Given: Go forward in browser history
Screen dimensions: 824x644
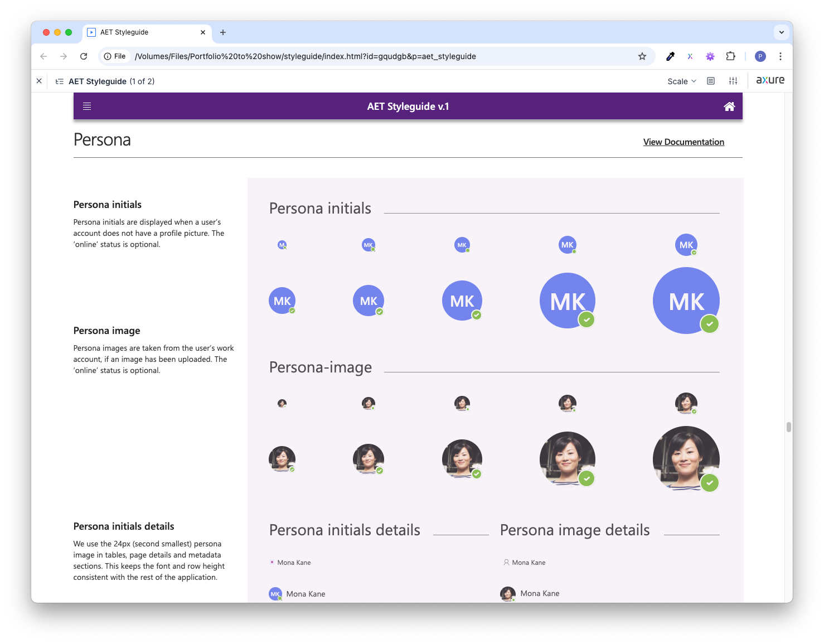Looking at the screenshot, I should (x=64, y=56).
